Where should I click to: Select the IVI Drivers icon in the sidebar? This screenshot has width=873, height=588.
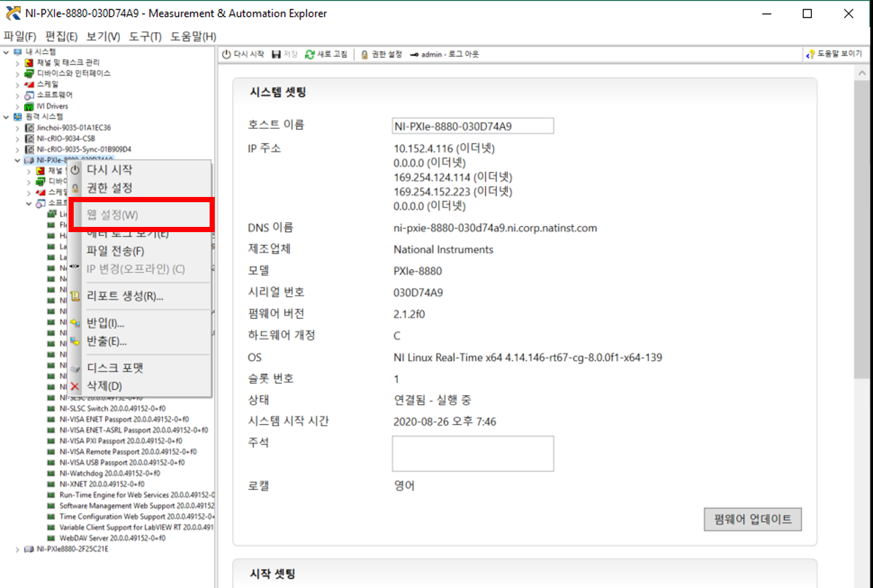[x=30, y=105]
